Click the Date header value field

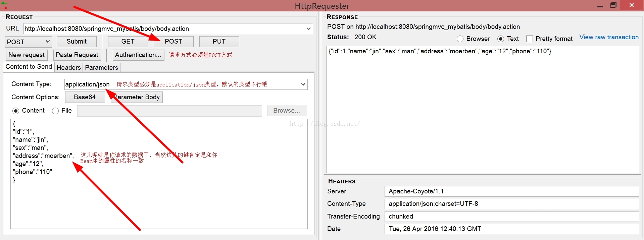coord(512,229)
